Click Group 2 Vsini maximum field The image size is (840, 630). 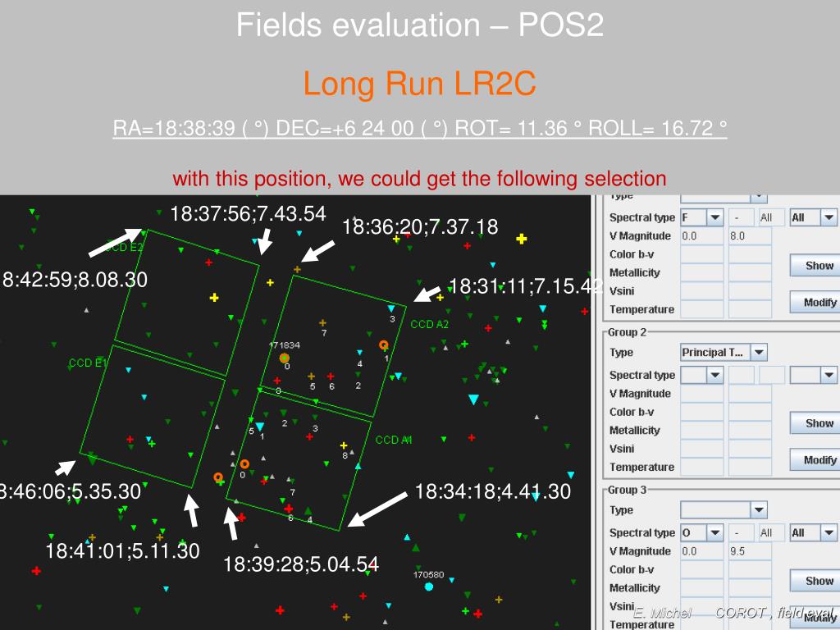750,449
